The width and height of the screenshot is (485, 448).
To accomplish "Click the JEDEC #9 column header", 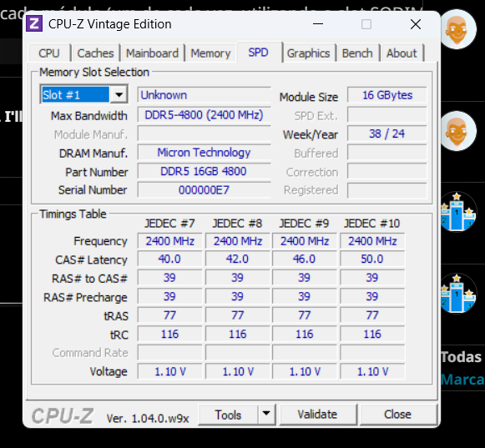I will (x=305, y=224).
